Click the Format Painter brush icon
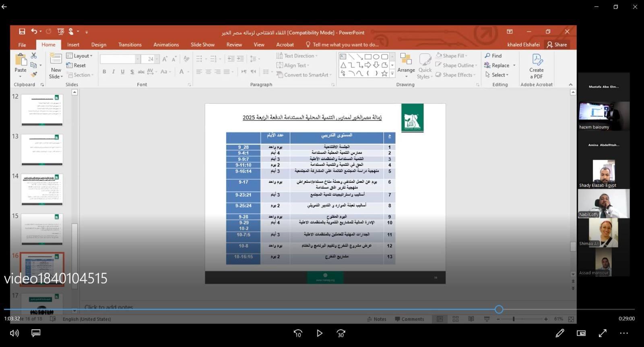 click(x=34, y=74)
